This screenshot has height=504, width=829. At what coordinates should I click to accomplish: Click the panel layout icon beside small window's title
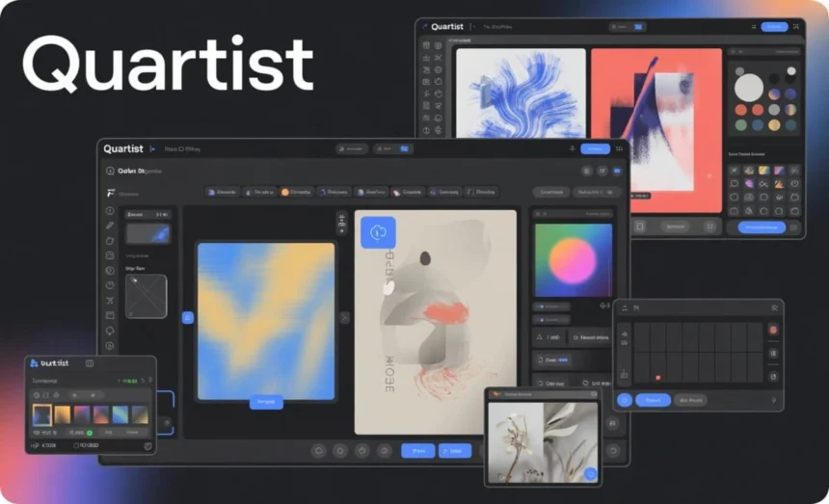point(90,363)
